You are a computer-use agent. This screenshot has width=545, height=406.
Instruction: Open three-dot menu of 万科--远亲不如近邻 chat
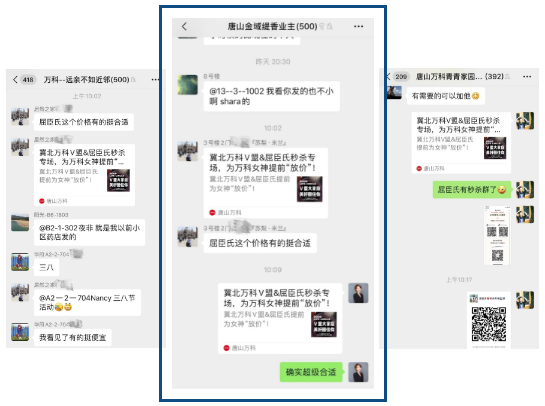tap(155, 80)
